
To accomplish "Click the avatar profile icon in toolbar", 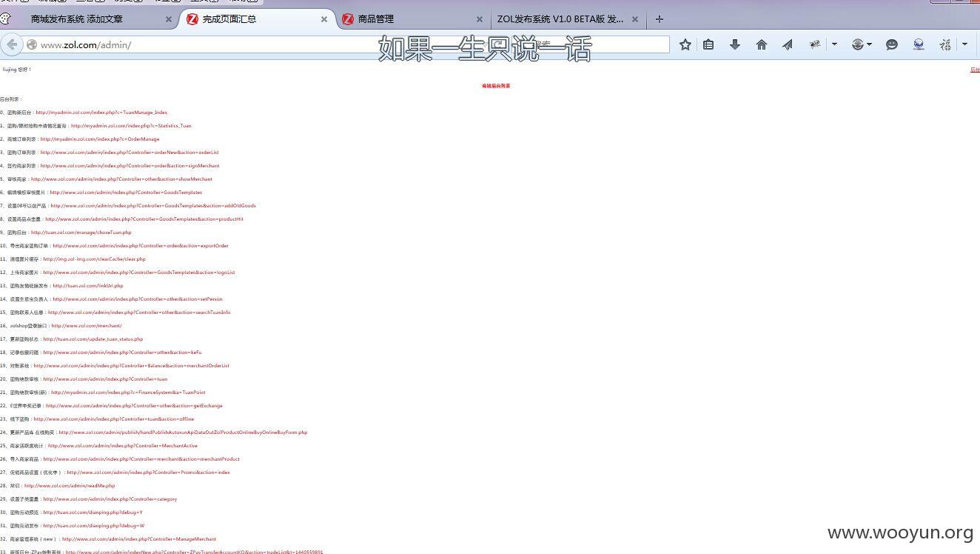I will [919, 44].
